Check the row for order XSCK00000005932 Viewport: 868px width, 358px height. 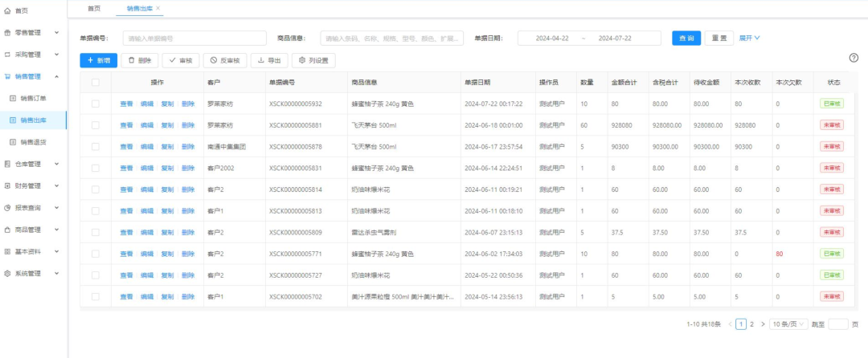96,104
